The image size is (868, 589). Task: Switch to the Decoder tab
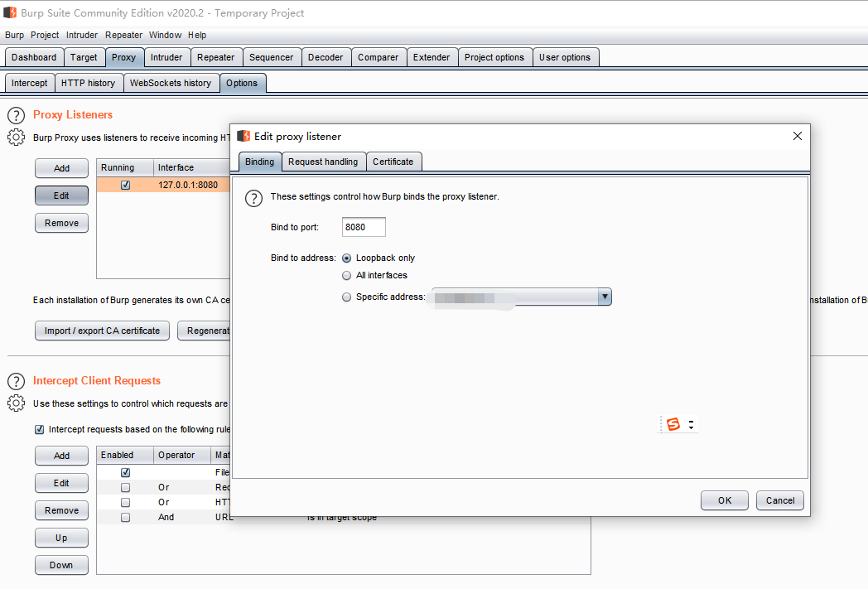pos(325,57)
